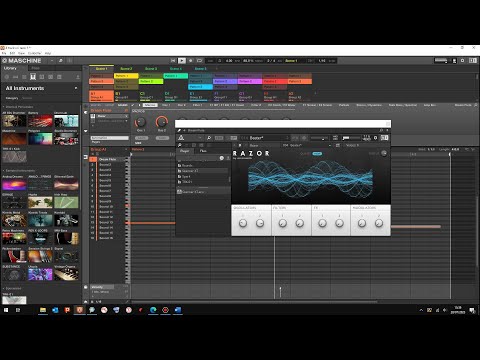Add a new scene with the plus button
Viewport: 480px width, 360px height.
[217, 68]
